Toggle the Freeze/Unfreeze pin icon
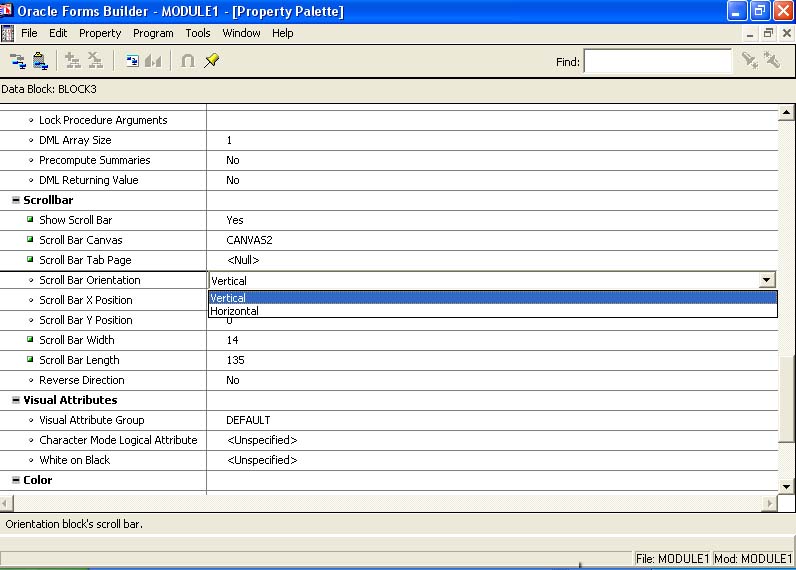Image resolution: width=796 pixels, height=570 pixels. (x=211, y=61)
